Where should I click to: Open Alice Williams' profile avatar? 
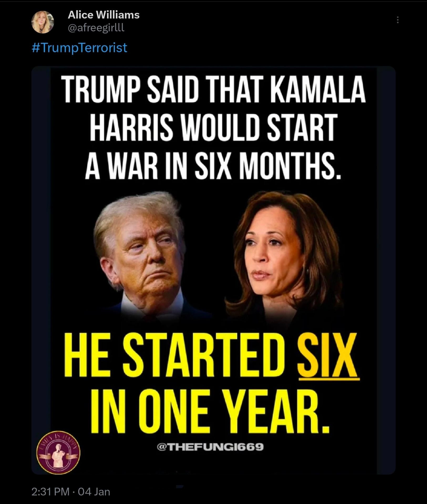[x=43, y=22]
